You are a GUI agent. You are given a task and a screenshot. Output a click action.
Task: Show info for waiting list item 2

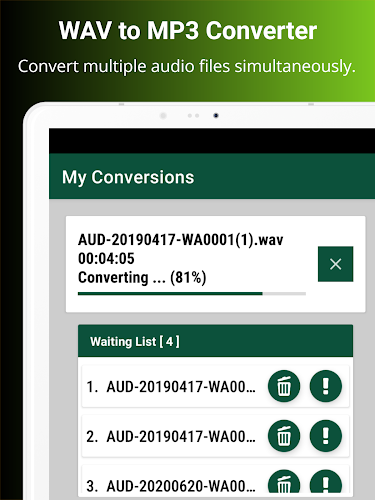tap(326, 436)
